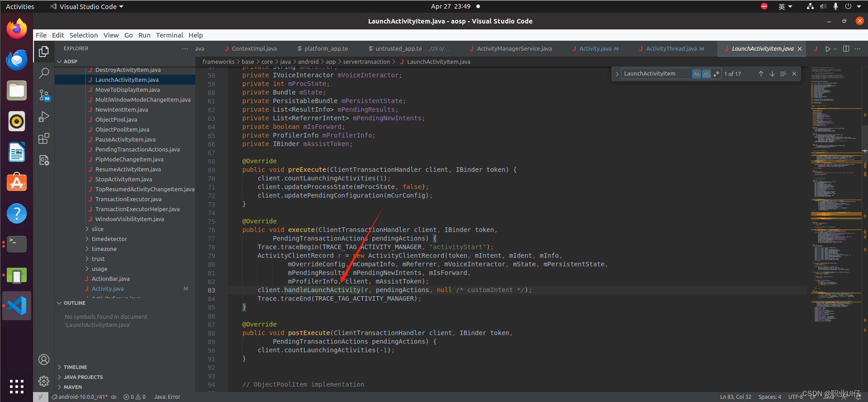This screenshot has width=868, height=402.
Task: Click the Run Java play button
Action: pyautogui.click(x=827, y=49)
